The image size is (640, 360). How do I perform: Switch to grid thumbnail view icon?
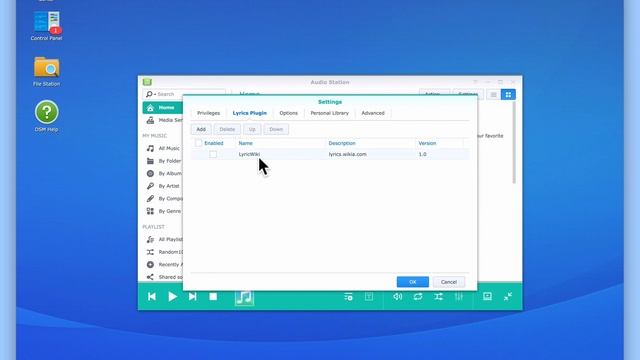click(508, 95)
